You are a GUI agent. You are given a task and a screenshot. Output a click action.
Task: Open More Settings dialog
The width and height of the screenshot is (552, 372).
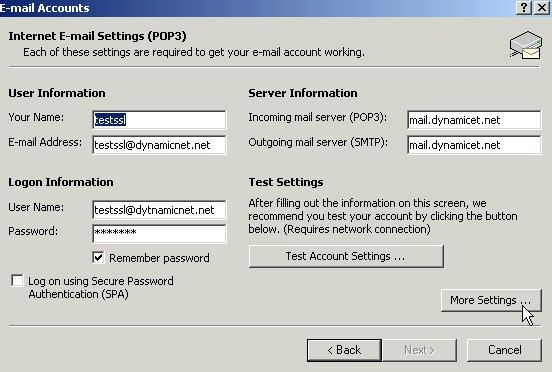[x=491, y=300]
